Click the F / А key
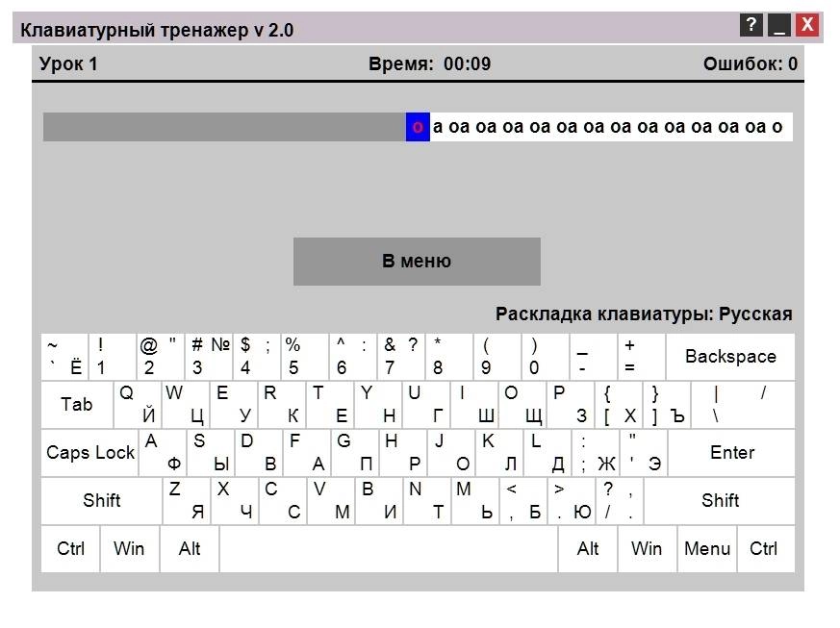This screenshot has height=628, width=840. tap(307, 453)
